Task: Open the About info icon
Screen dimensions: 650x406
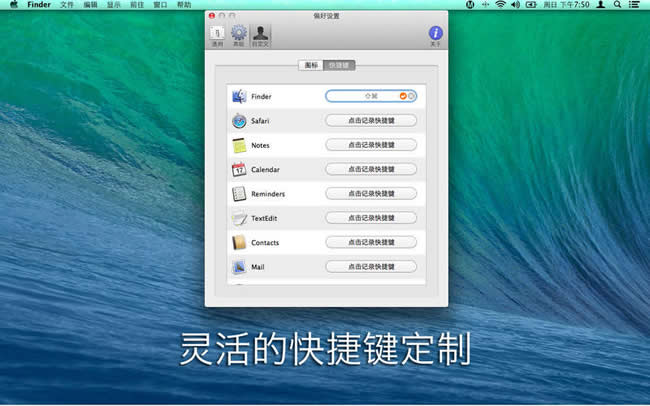Action: tap(435, 36)
